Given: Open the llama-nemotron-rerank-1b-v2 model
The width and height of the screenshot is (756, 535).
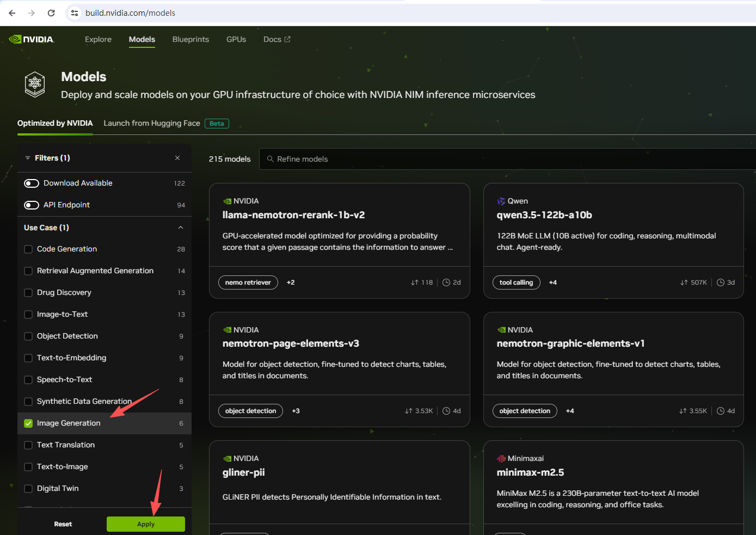Looking at the screenshot, I should pyautogui.click(x=294, y=215).
